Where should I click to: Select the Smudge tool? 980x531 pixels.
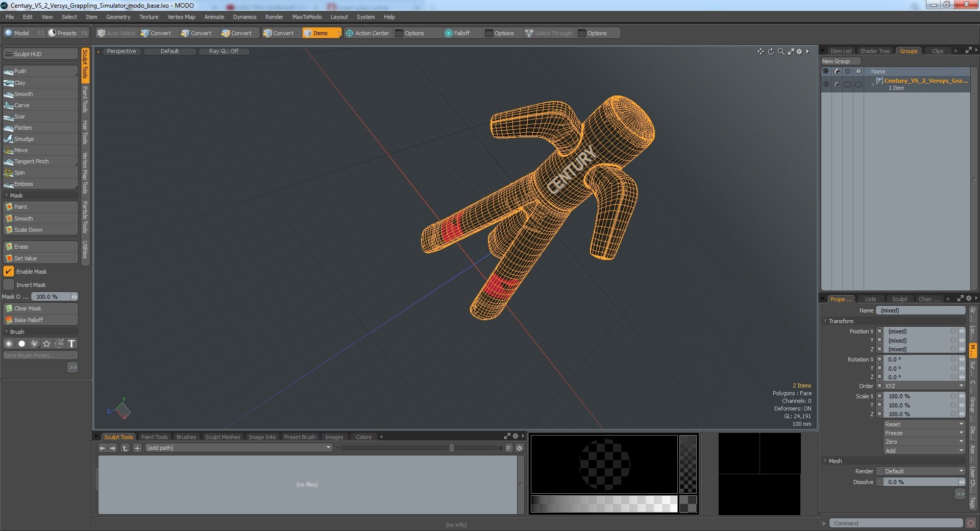[x=40, y=139]
